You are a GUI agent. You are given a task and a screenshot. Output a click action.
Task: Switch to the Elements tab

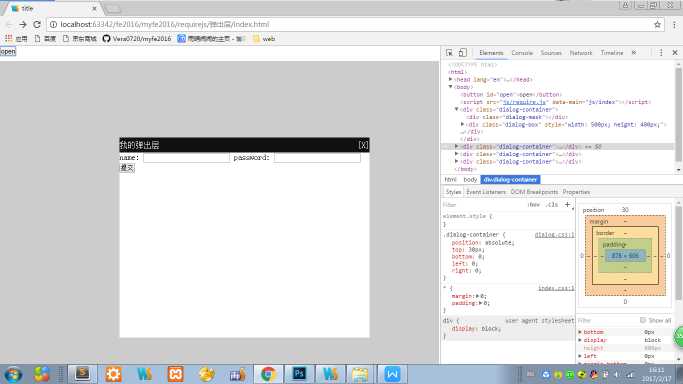pyautogui.click(x=491, y=53)
